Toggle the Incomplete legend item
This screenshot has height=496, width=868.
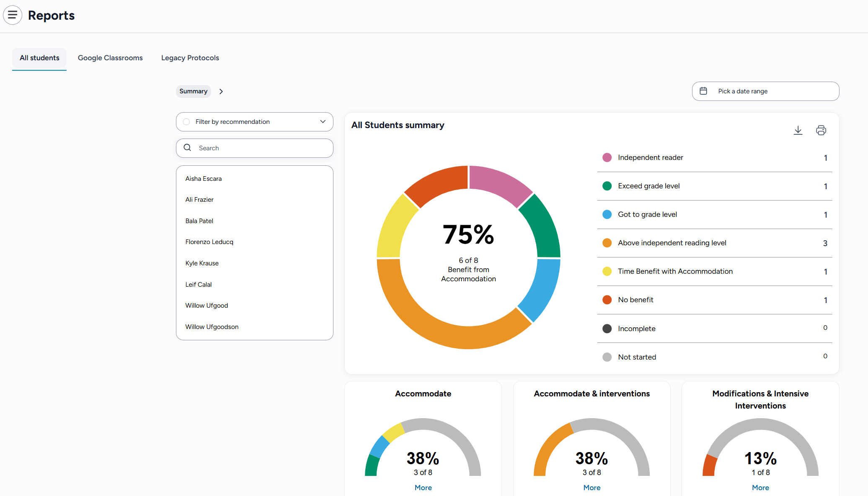point(636,329)
